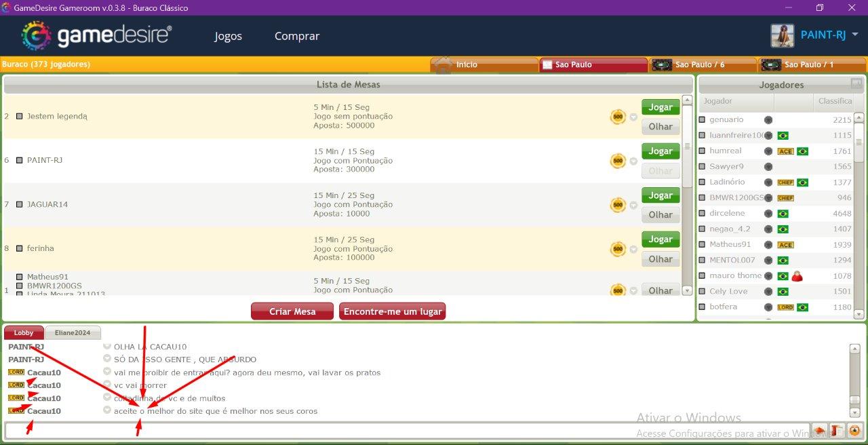Click the PAINT-RJ profile avatar picture
868x445 pixels.
(x=782, y=35)
